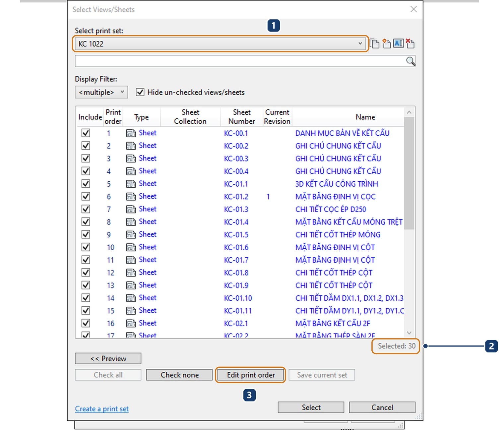Click sheet type icon for KC-00.1

131,133
